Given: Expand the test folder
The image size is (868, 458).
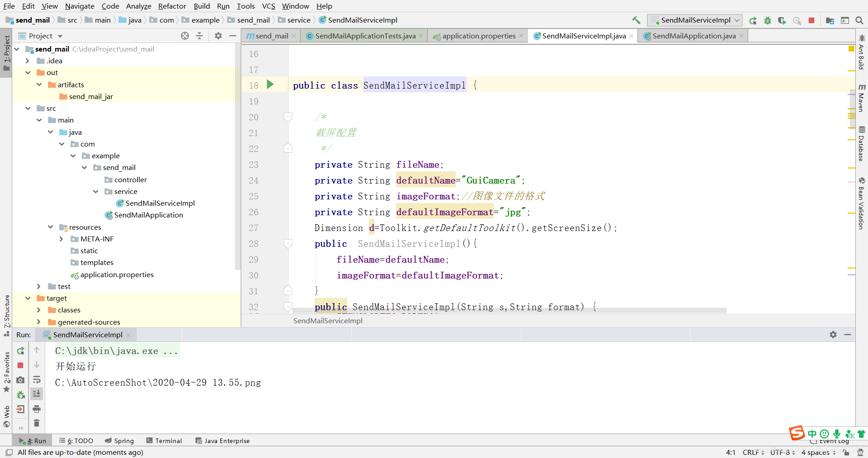Looking at the screenshot, I should point(39,286).
